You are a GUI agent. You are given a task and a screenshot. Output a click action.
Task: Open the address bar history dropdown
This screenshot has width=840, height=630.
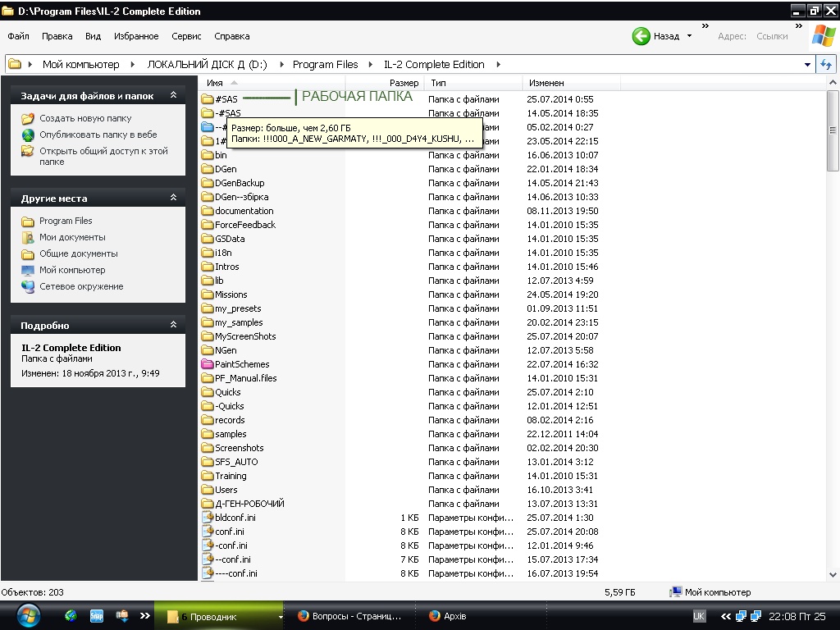[807, 65]
